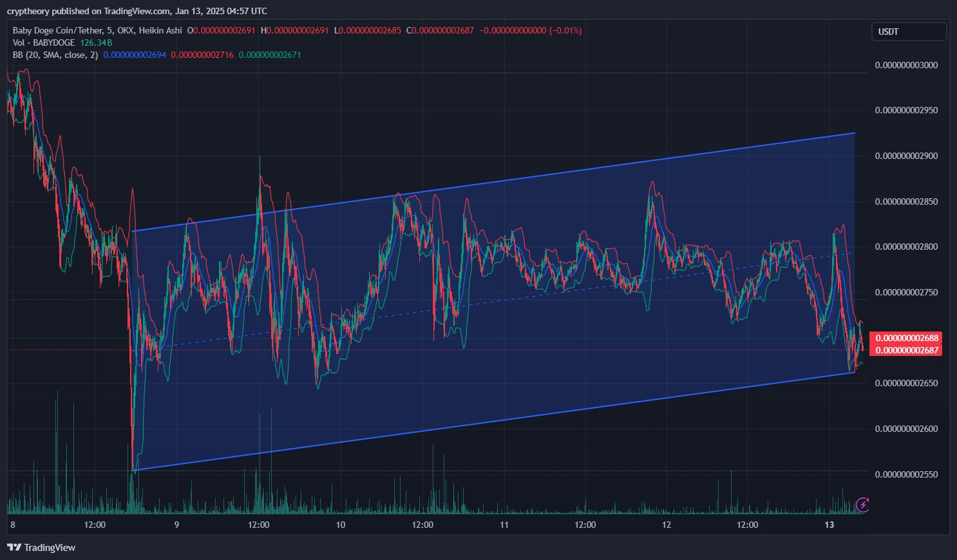
Task: Select the upper blue channel trendline
Action: (x=493, y=182)
